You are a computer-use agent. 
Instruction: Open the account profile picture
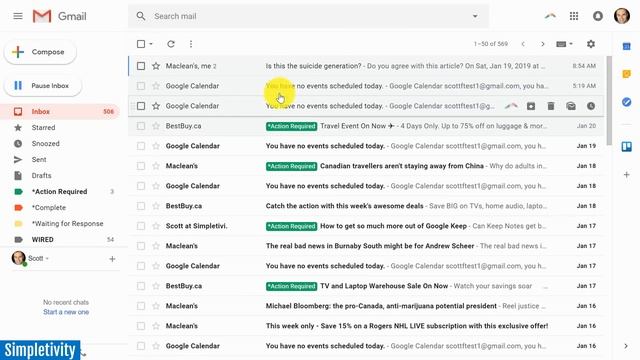(x=622, y=16)
